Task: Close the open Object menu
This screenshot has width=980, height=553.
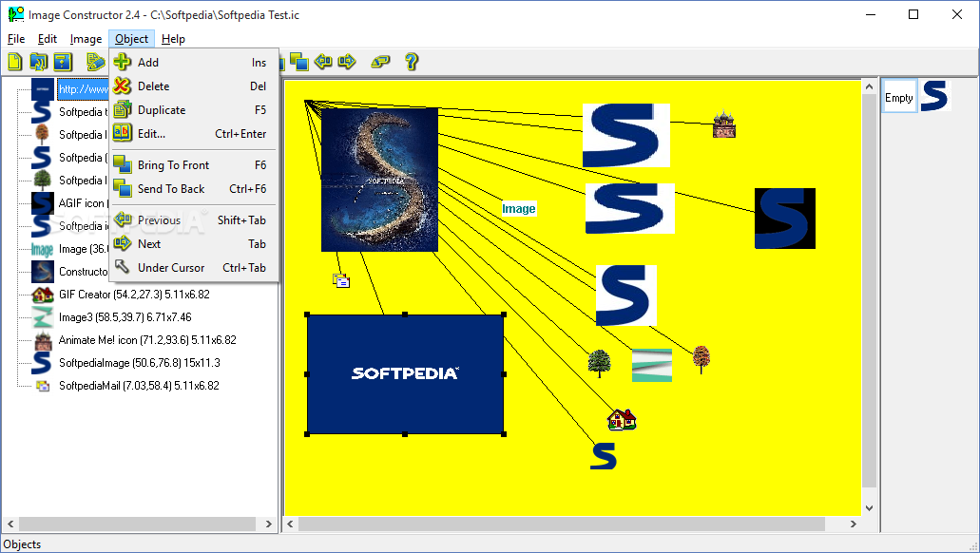Action: pyautogui.click(x=131, y=39)
